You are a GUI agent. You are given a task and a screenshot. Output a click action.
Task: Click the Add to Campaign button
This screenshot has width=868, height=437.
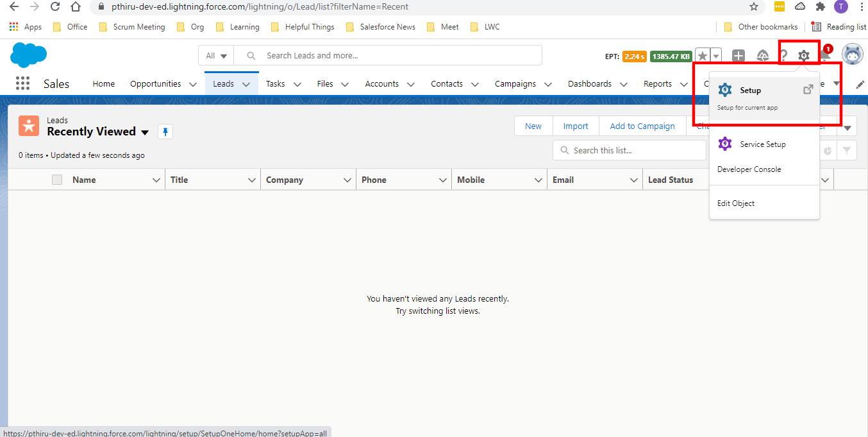click(x=642, y=126)
